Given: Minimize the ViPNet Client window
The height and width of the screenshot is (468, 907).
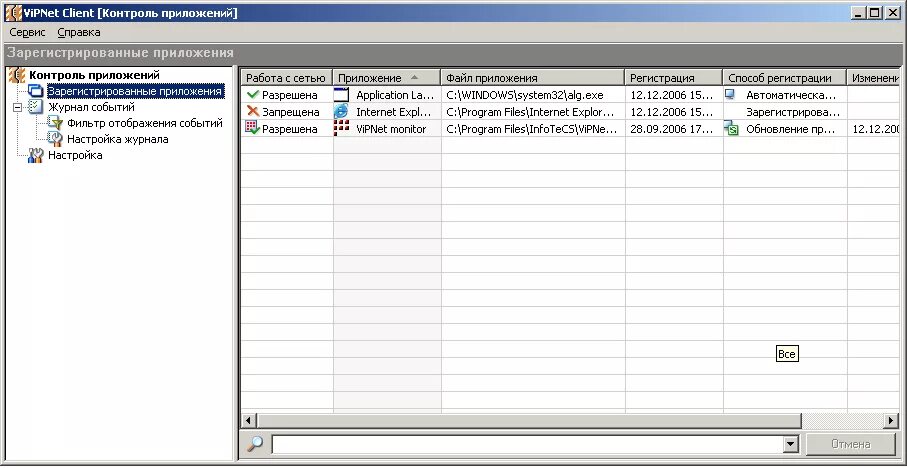Looking at the screenshot, I should pyautogui.click(x=859, y=13).
